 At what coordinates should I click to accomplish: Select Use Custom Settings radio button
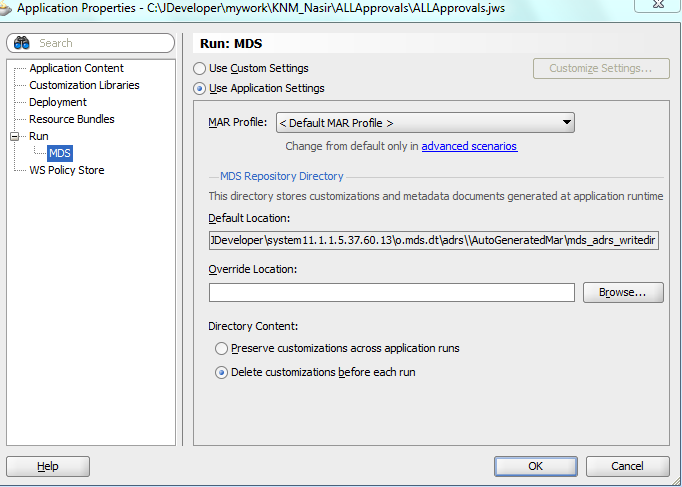(x=199, y=69)
